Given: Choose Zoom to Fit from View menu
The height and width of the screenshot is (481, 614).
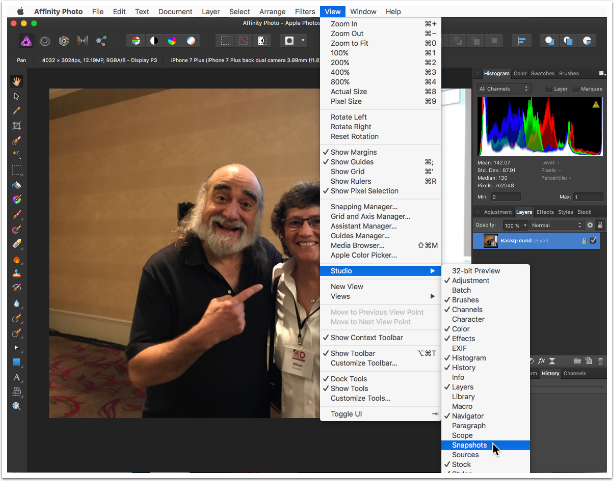Looking at the screenshot, I should point(348,43).
